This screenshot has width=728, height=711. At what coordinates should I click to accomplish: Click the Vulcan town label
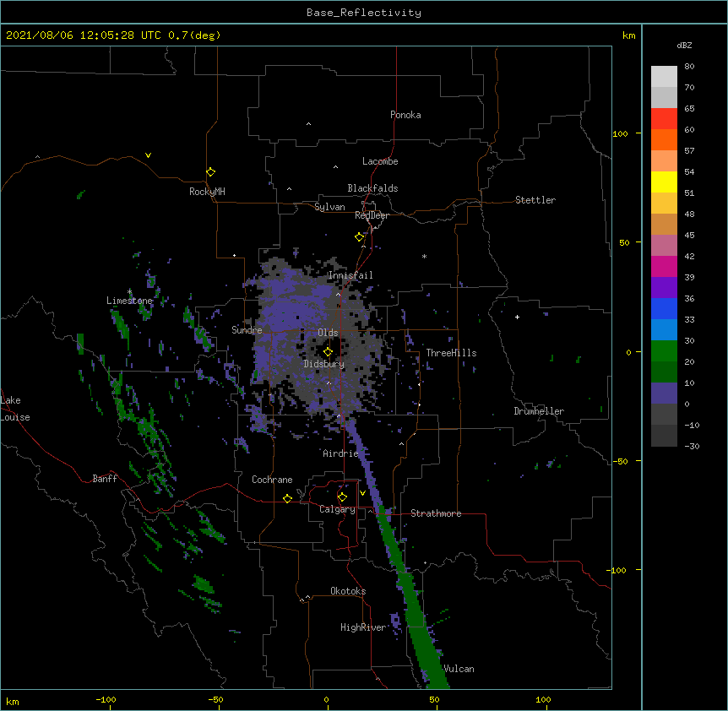[x=459, y=669]
